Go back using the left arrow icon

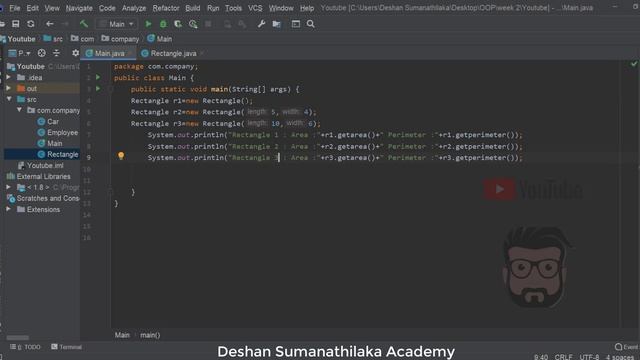pyautogui.click(x=49, y=24)
